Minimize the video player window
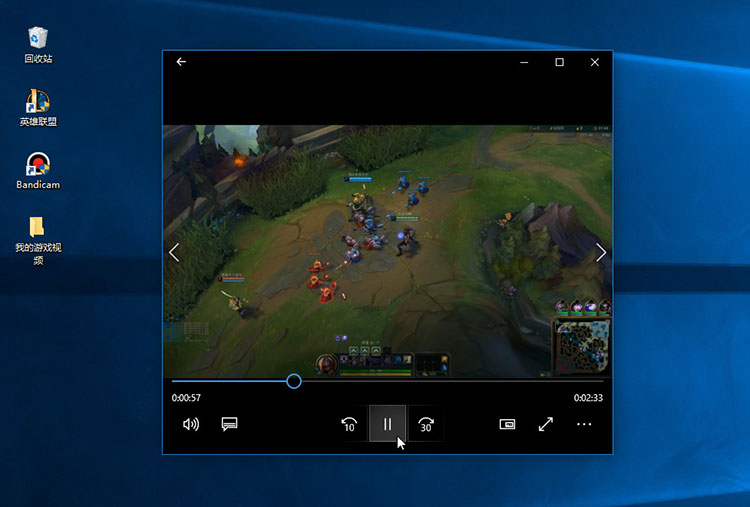 (x=524, y=62)
